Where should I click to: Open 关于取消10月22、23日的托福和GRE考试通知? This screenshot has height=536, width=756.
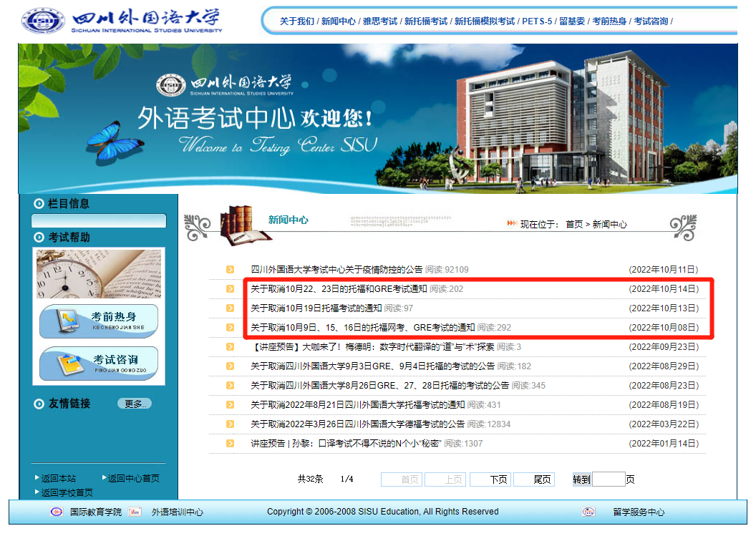click(339, 288)
